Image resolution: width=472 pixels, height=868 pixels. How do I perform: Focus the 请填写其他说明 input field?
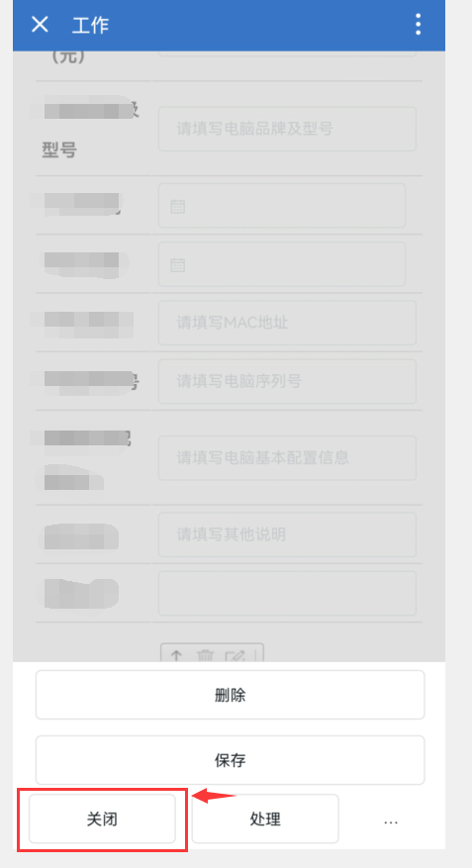(287, 534)
